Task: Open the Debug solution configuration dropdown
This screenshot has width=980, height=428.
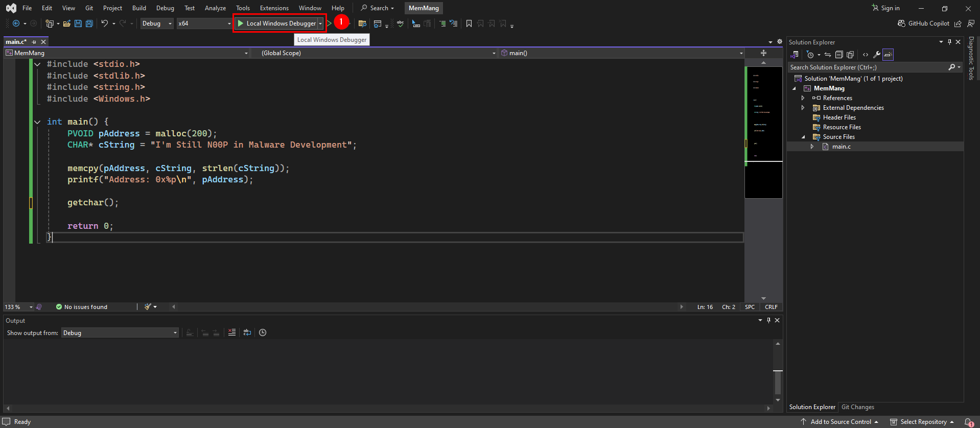Action: pyautogui.click(x=157, y=23)
